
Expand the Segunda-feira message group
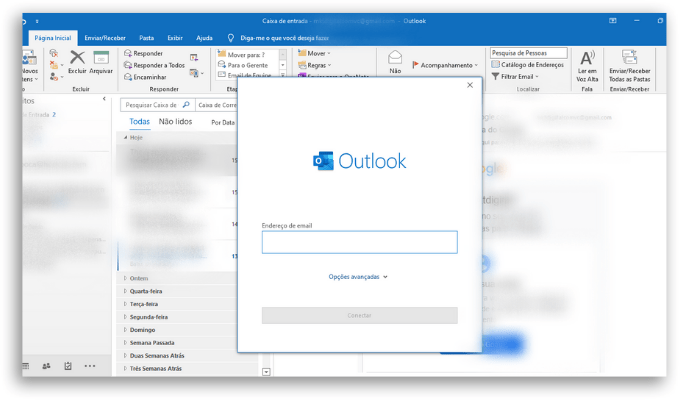click(x=125, y=317)
